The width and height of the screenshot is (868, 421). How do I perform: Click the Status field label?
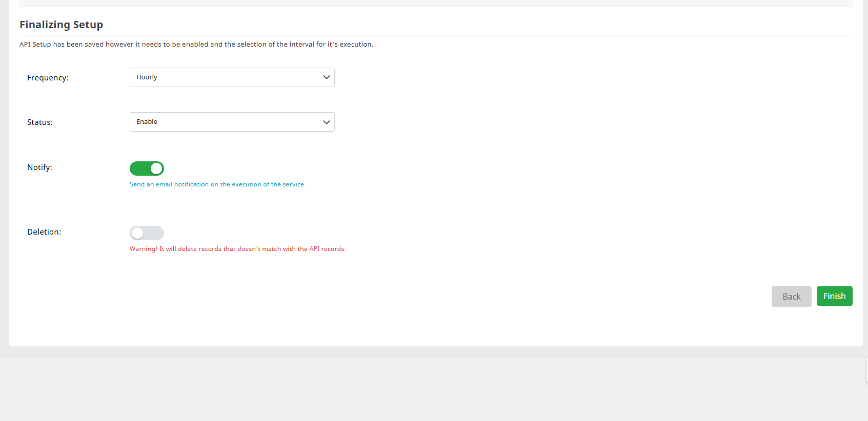pyautogui.click(x=40, y=122)
